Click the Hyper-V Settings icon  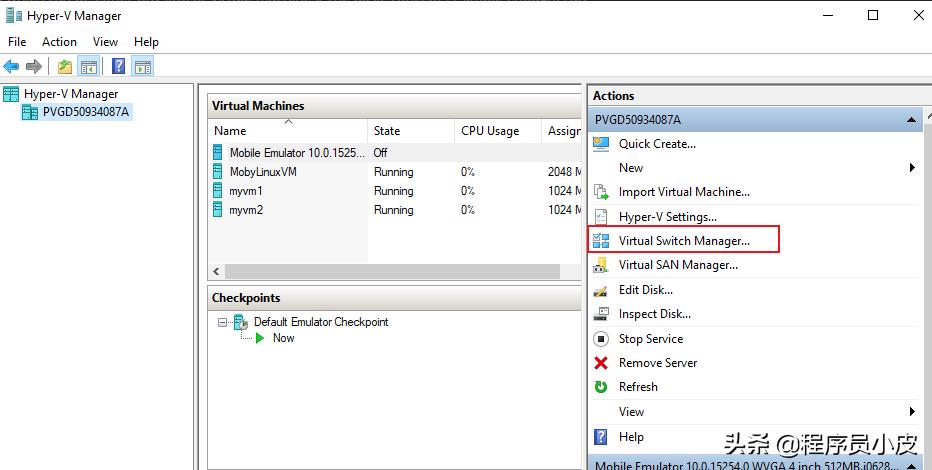click(x=601, y=217)
